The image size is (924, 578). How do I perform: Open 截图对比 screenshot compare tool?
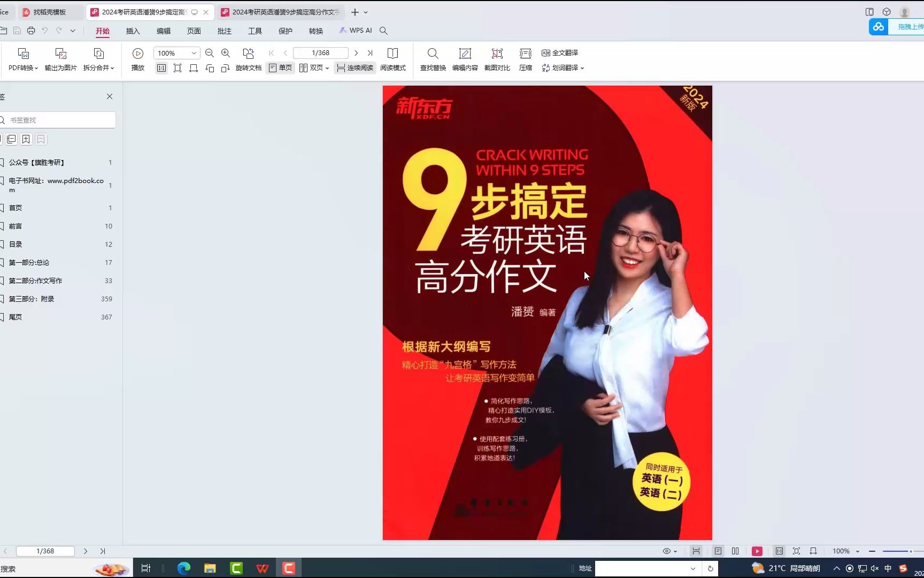(497, 59)
